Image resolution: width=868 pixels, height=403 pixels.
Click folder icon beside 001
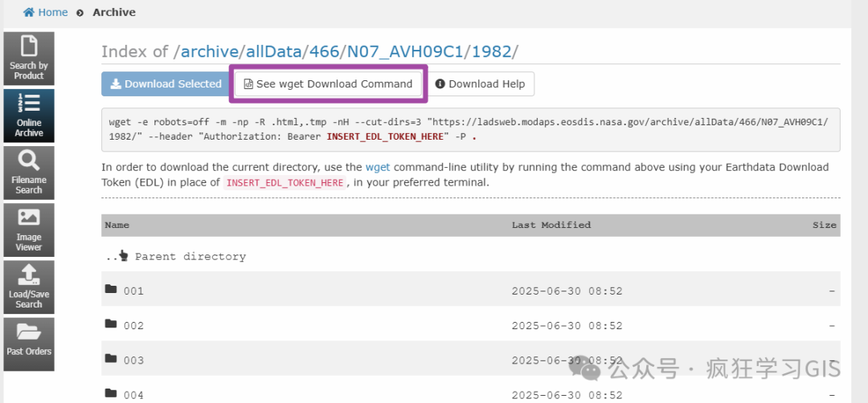point(111,289)
